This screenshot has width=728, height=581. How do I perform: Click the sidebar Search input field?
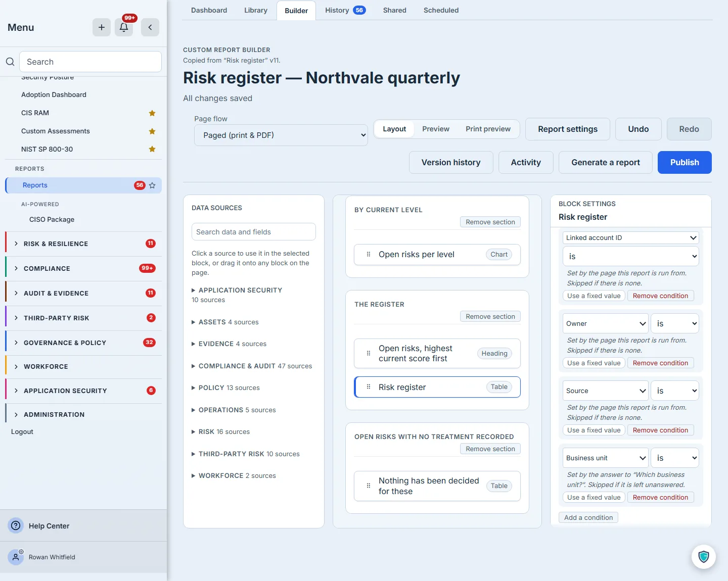[90, 62]
